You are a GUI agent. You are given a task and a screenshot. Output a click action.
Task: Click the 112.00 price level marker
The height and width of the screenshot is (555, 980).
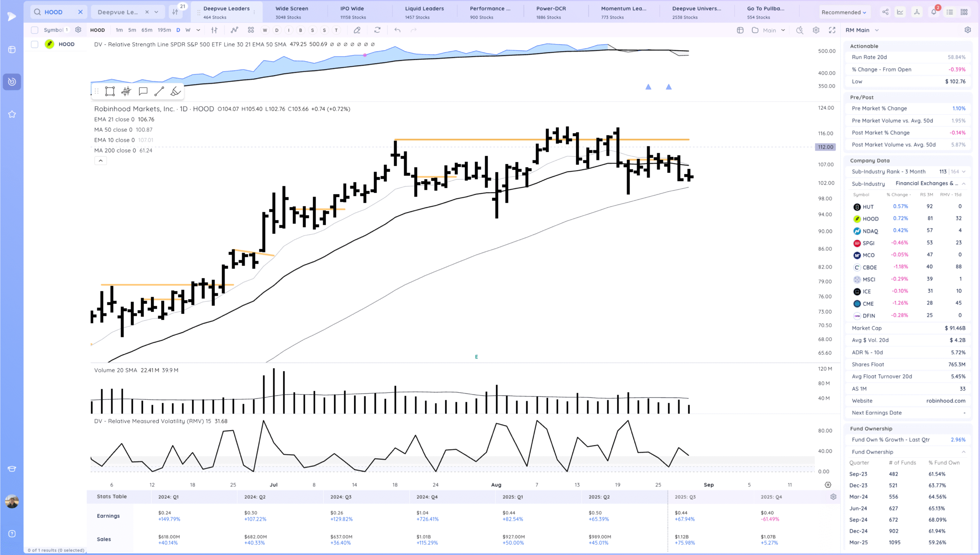point(825,147)
